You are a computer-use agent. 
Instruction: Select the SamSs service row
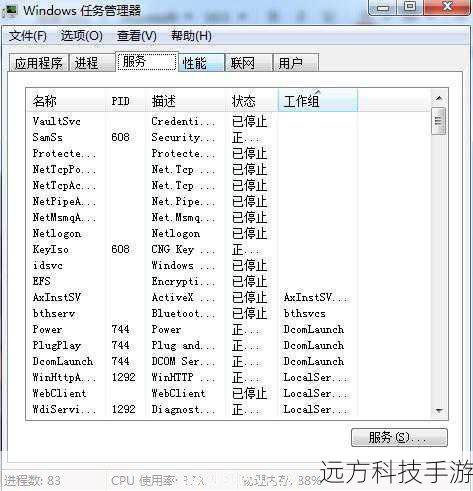click(228, 137)
